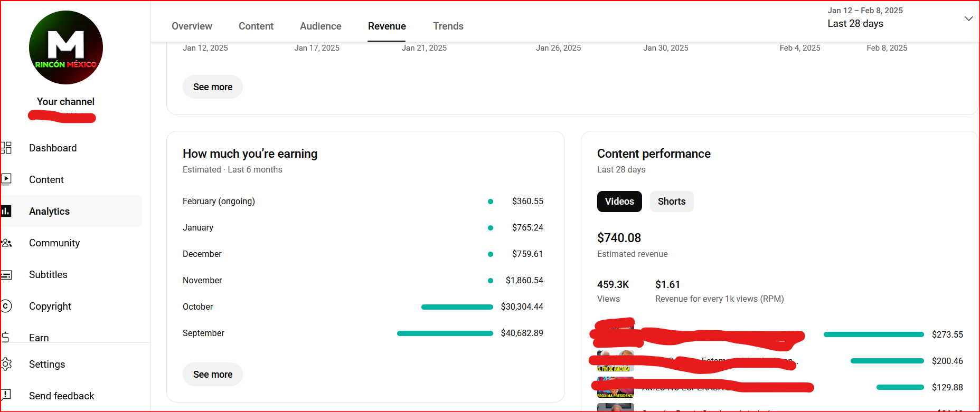The image size is (980, 412).
Task: Click the How much you're earning heading
Action: [250, 154]
